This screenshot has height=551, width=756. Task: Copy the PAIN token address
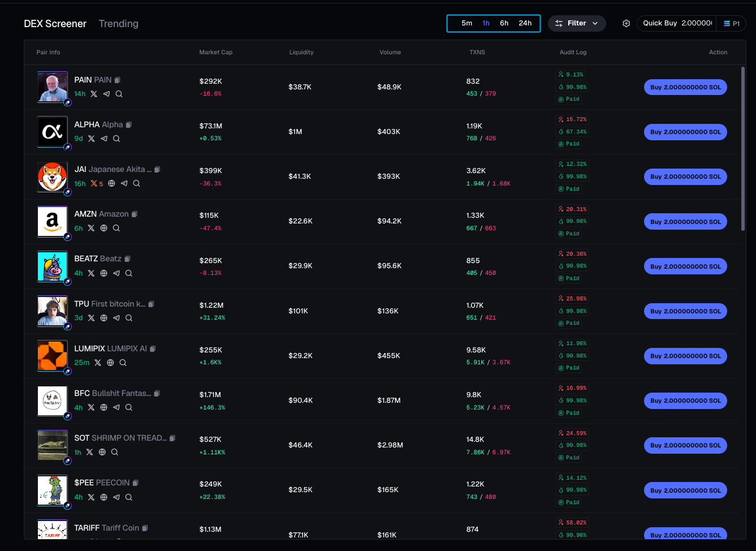[118, 80]
